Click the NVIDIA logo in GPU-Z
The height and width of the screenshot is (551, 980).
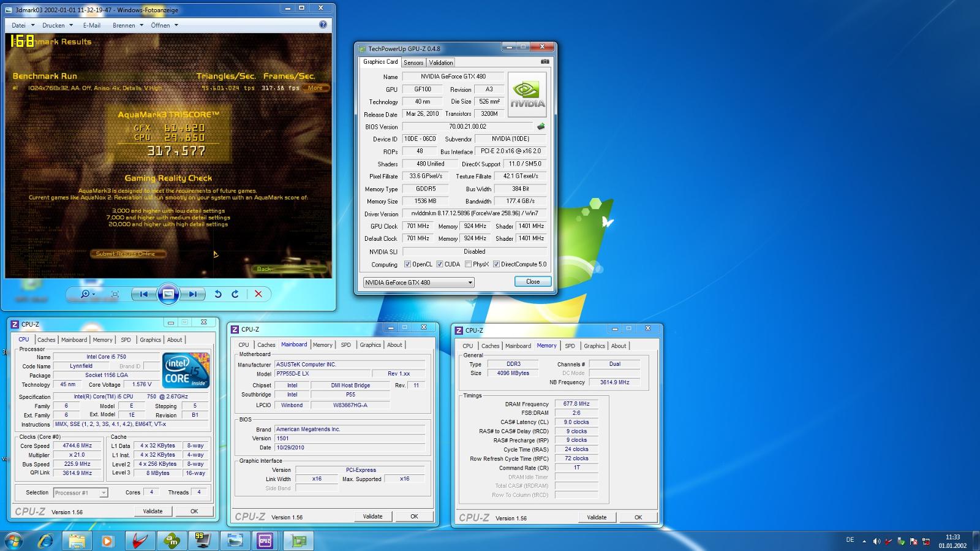pos(527,94)
